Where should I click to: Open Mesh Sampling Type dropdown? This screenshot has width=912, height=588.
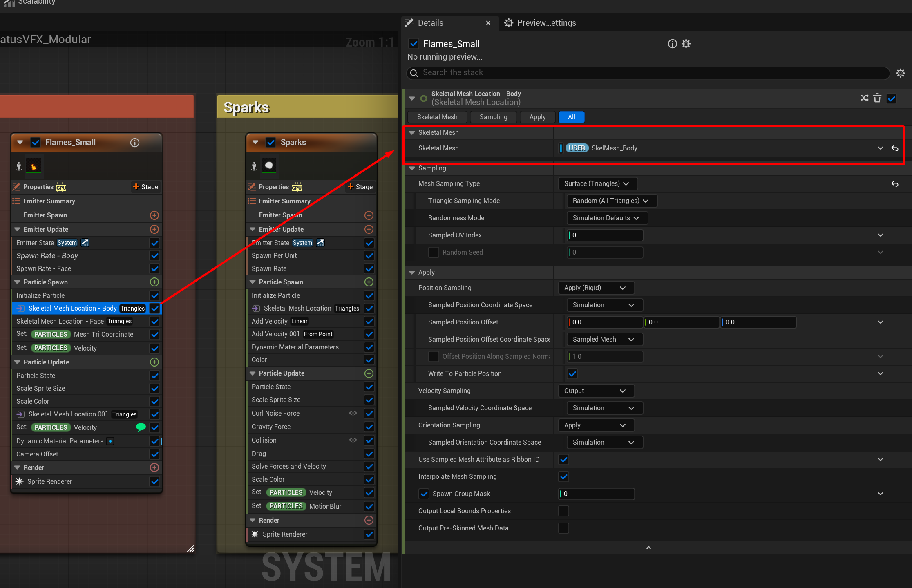(597, 184)
